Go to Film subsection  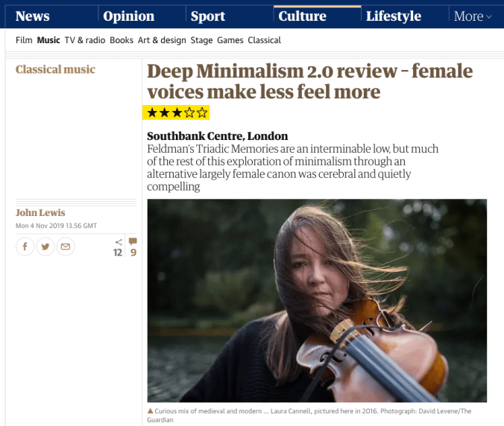tap(24, 40)
